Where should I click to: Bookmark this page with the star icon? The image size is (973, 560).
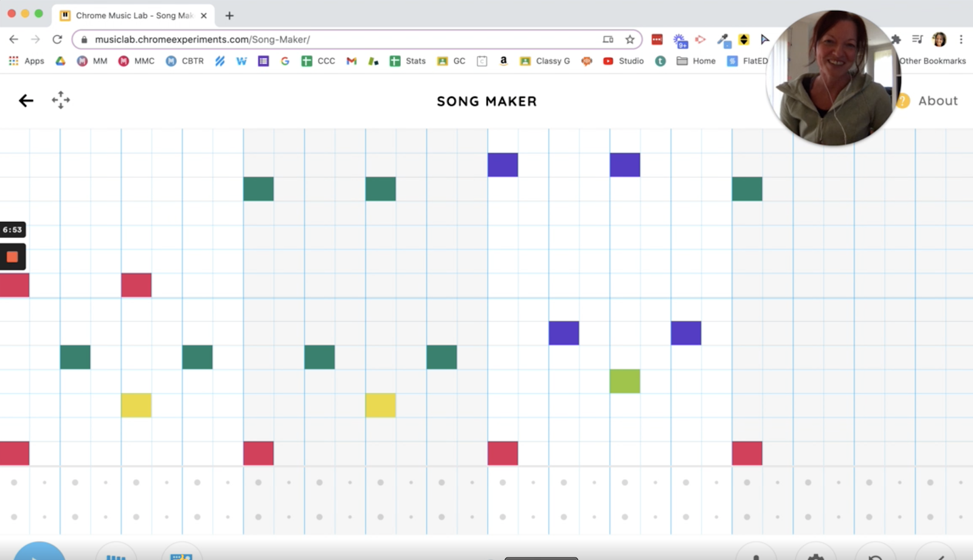click(630, 40)
